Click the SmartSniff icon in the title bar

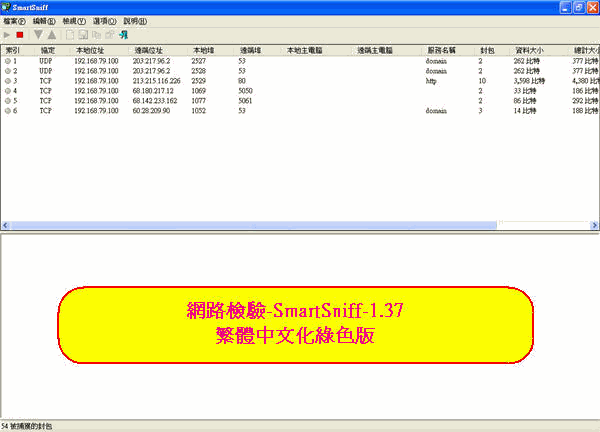8,7
